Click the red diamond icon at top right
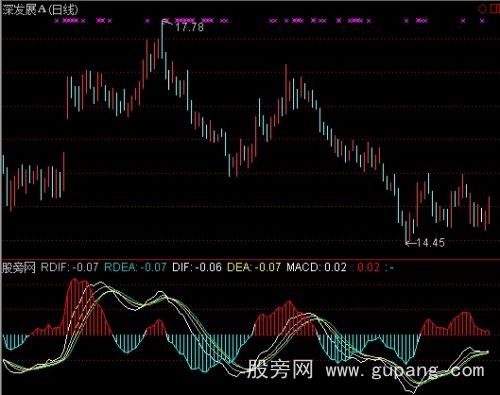Screen dimensions: 500x395 tap(482, 9)
